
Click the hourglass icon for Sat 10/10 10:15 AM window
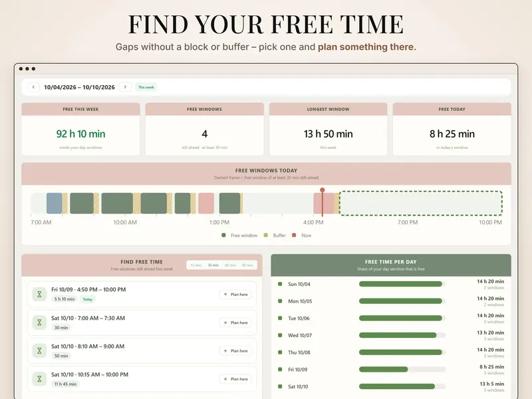[39, 379]
